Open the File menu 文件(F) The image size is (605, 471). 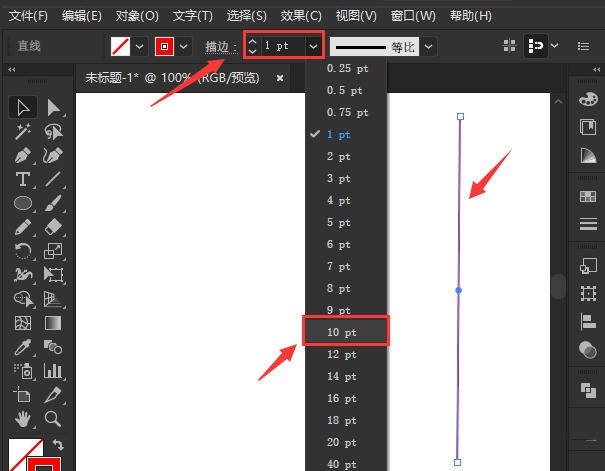click(28, 16)
